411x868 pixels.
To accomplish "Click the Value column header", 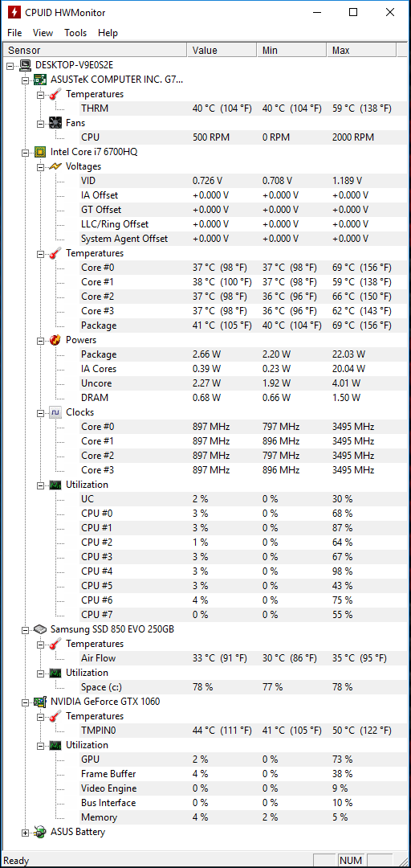I will (222, 51).
